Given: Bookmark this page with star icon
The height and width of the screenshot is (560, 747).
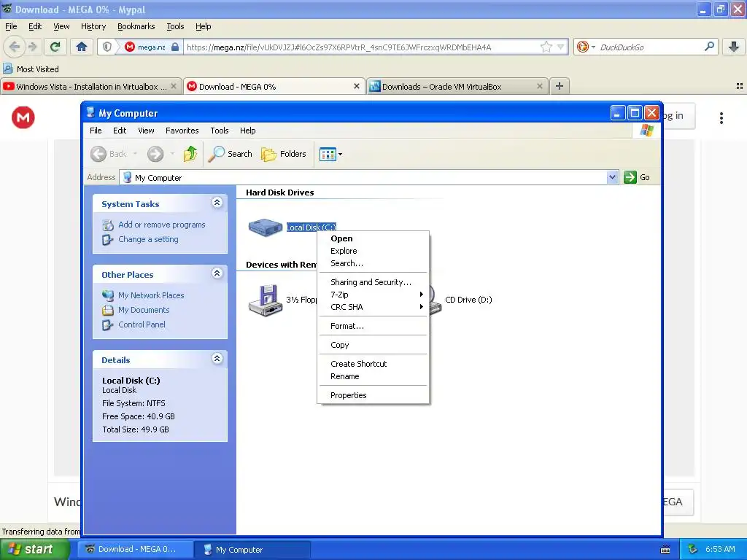Looking at the screenshot, I should pos(546,47).
